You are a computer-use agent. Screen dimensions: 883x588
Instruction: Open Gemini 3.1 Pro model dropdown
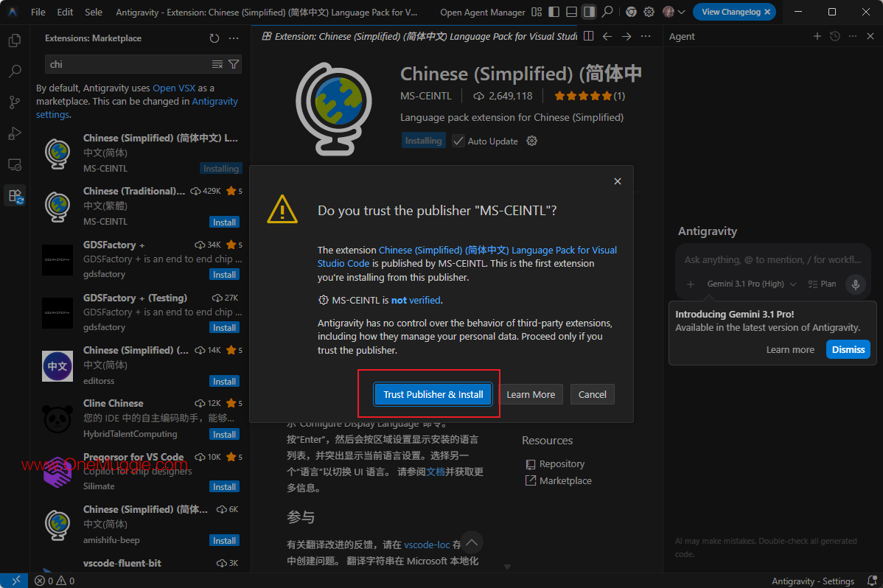click(751, 284)
